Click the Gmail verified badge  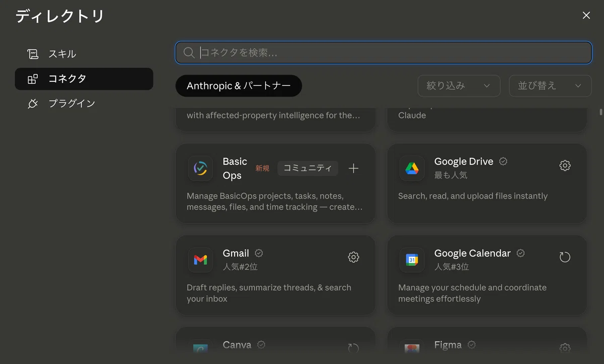(259, 253)
